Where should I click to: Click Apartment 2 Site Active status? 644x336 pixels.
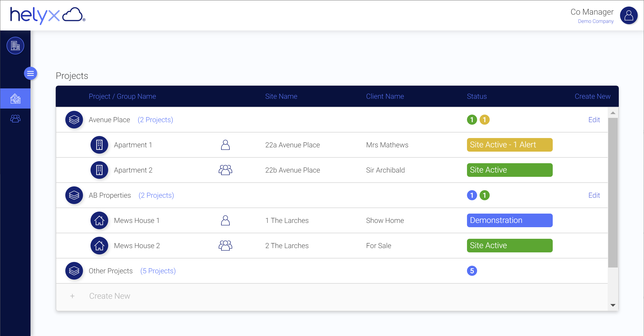pyautogui.click(x=510, y=170)
